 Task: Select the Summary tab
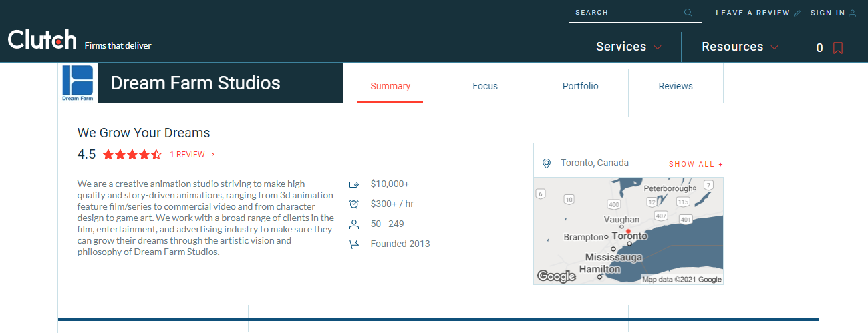coord(390,86)
